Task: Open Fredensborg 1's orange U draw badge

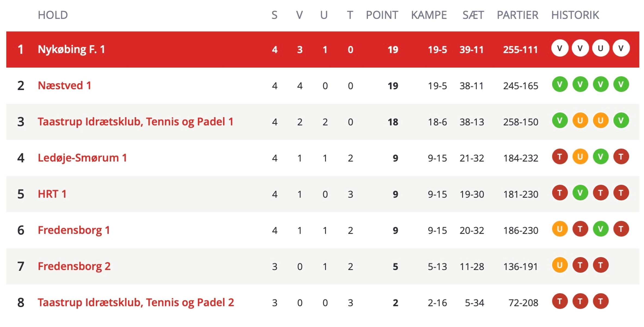Action: tap(560, 229)
